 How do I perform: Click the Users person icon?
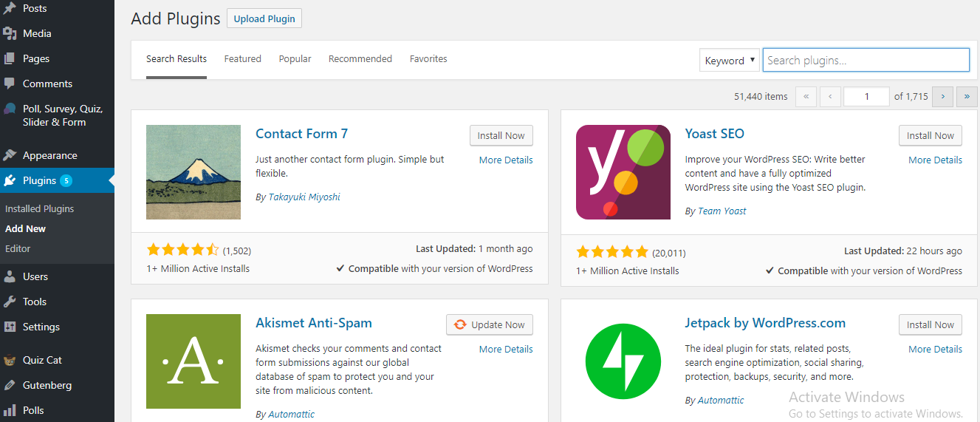[x=10, y=276]
